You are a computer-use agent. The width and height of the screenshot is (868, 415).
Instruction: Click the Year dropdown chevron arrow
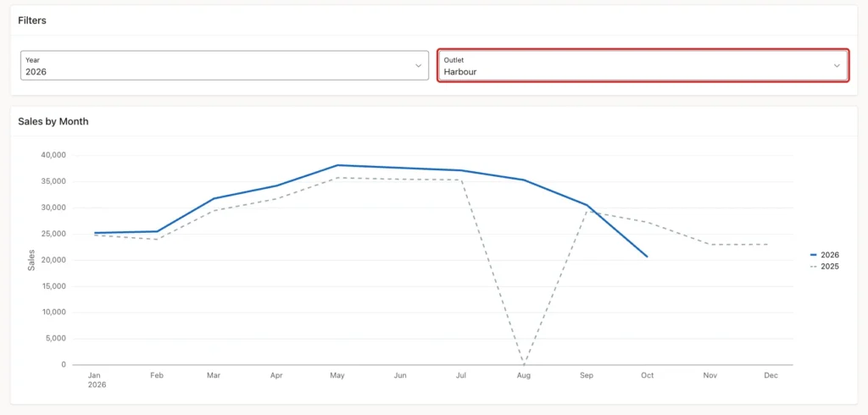click(419, 65)
